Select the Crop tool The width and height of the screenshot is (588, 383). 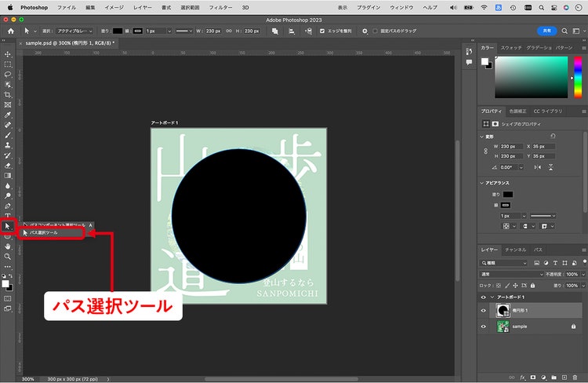pos(8,95)
